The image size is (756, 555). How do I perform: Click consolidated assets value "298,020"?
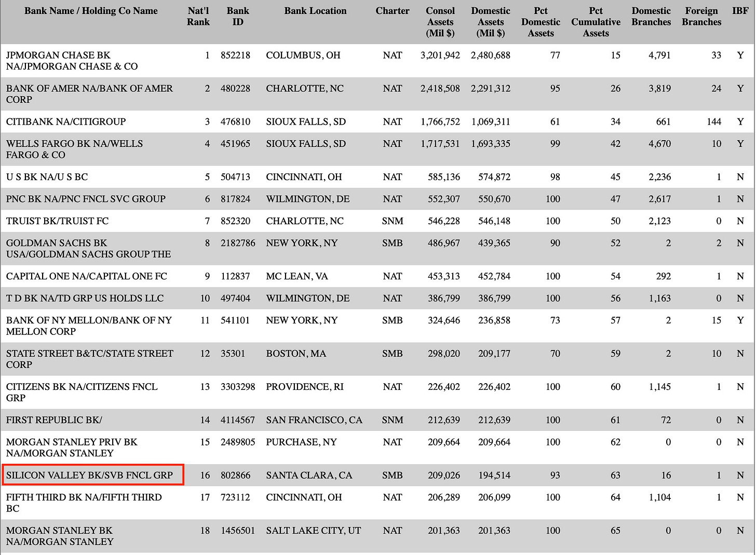pyautogui.click(x=444, y=354)
